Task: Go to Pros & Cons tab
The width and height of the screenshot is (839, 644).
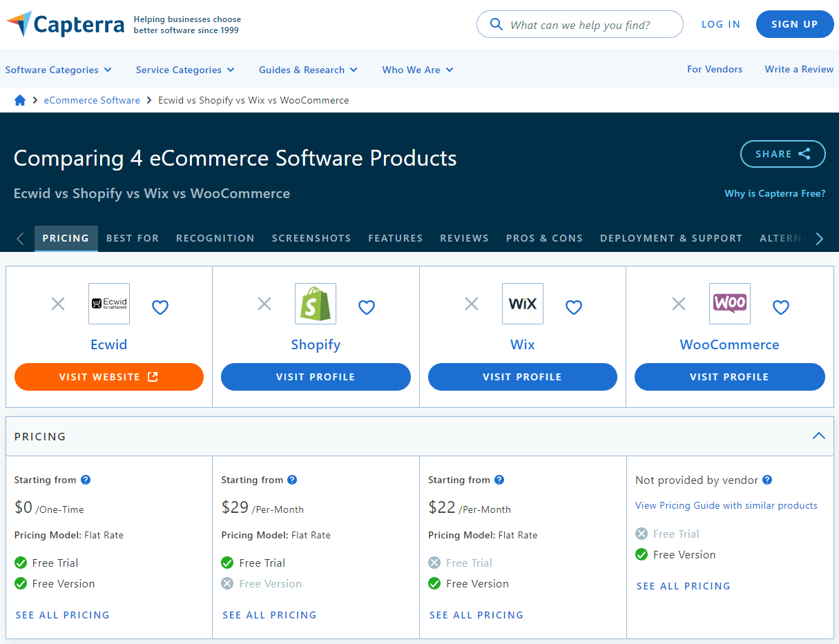Action: pyautogui.click(x=545, y=238)
